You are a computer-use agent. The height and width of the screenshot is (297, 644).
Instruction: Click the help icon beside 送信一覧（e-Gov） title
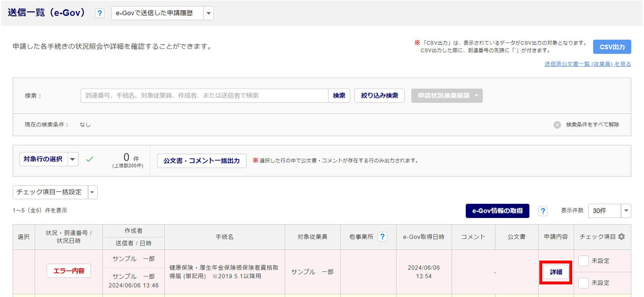click(x=99, y=13)
